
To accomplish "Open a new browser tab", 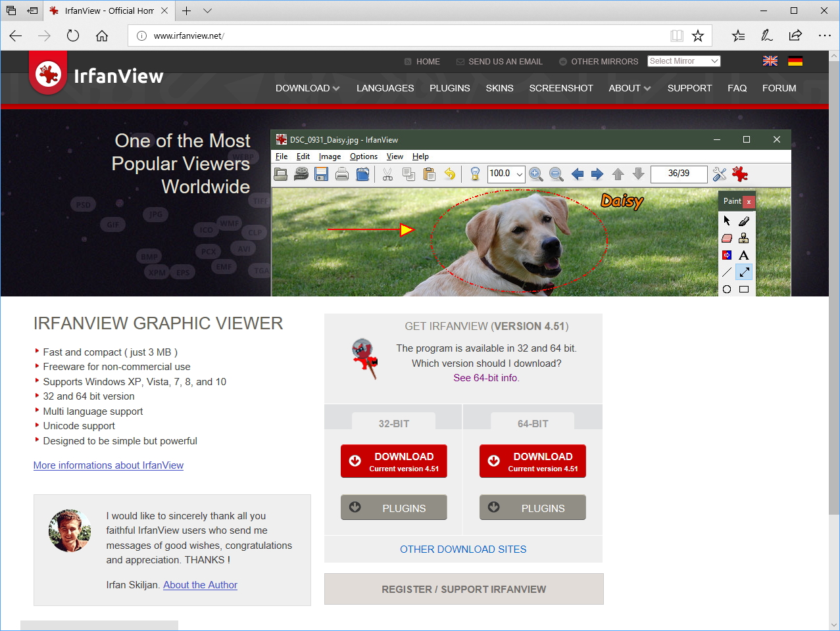I will [187, 11].
